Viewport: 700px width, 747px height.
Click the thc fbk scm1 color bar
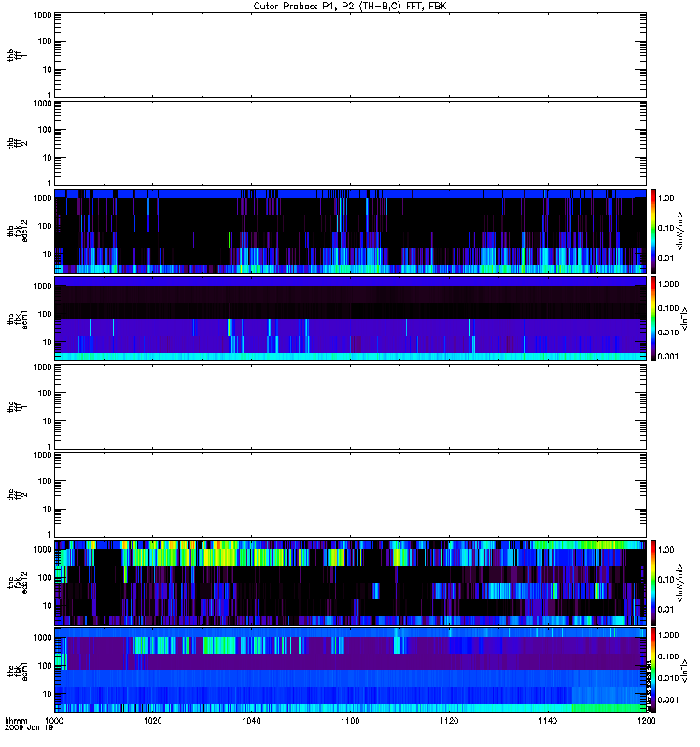pos(653,670)
